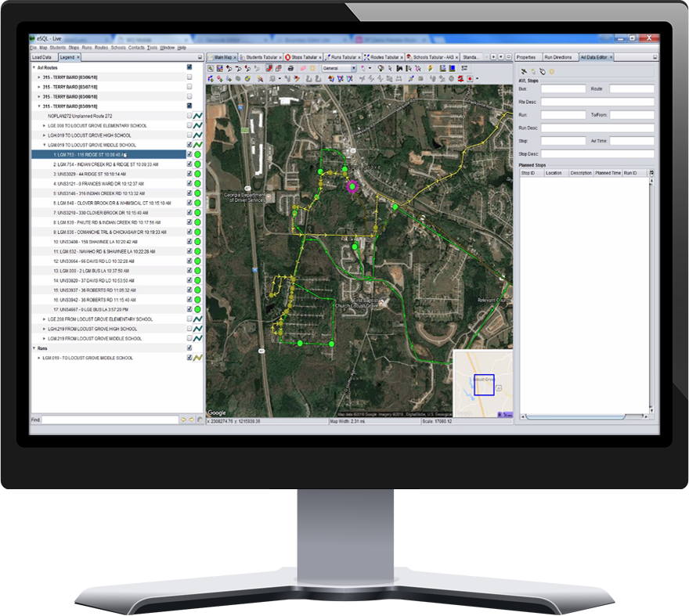Check the 315 - TERRY BAIRD [03/07/18] checkbox
689x616 pixels.
(x=189, y=87)
